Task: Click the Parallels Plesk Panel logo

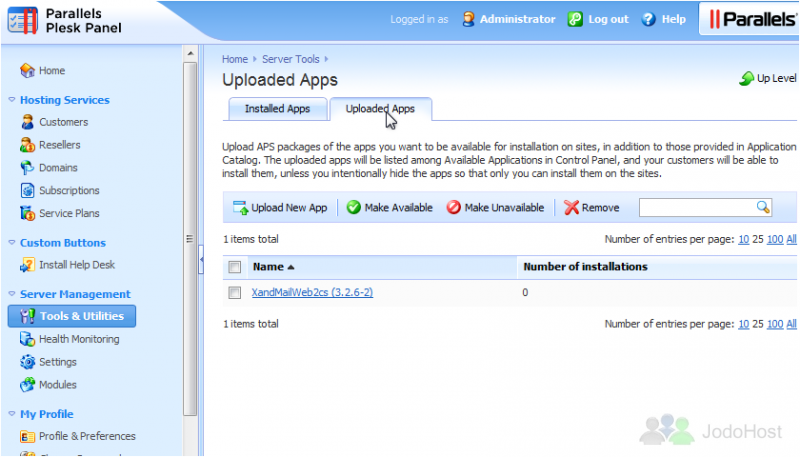Action: coord(64,21)
